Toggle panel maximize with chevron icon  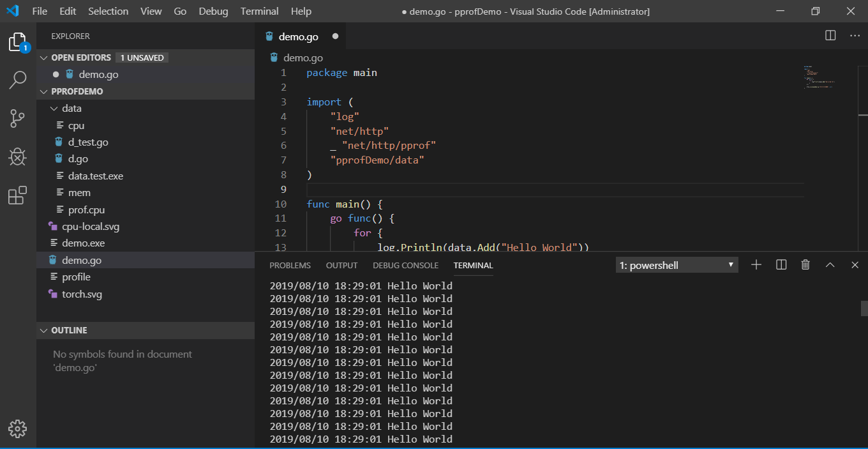830,264
